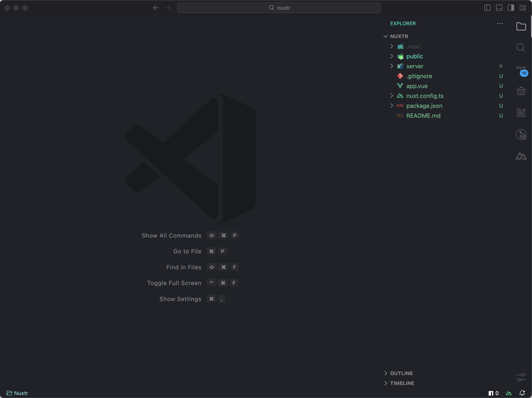Go forward using the right arrow
This screenshot has height=398, width=532.
[x=168, y=8]
